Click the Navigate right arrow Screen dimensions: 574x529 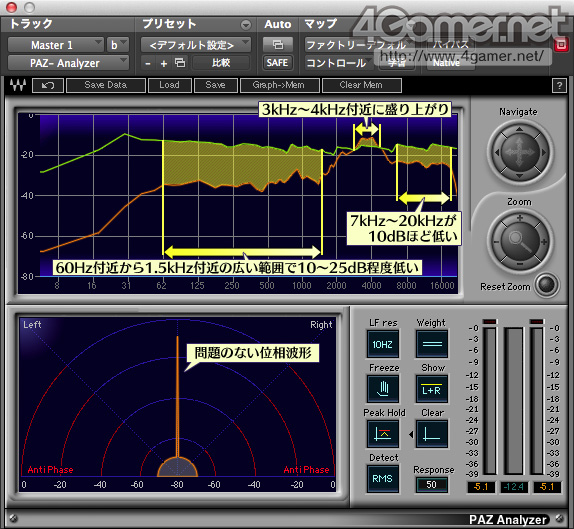(544, 152)
